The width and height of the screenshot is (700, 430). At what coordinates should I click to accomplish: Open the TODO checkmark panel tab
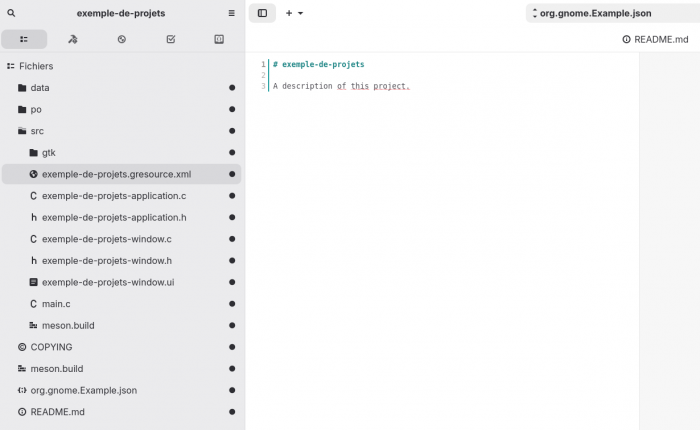click(x=171, y=39)
